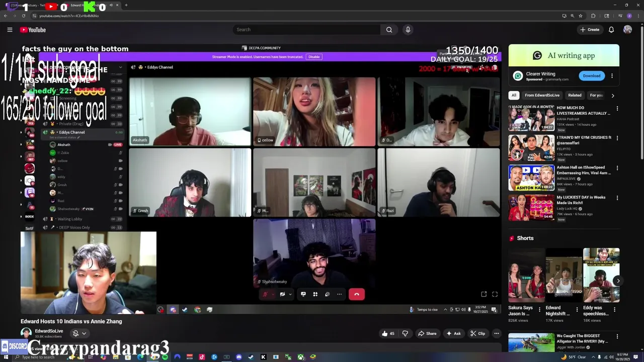
Task: Open the Waiting Lobby voice channel
Action: [69, 219]
